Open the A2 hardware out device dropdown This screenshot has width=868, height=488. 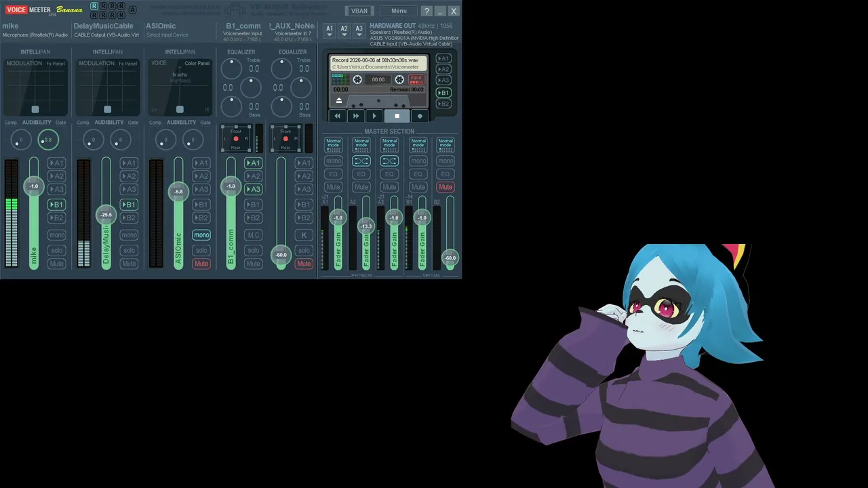344,30
